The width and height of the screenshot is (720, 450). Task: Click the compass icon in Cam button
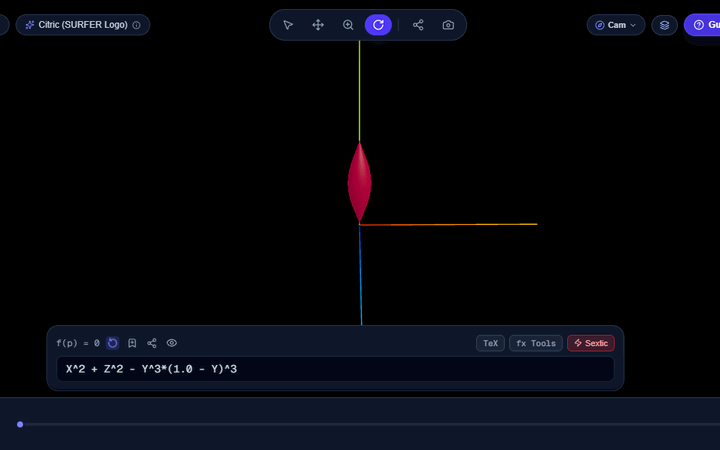pyautogui.click(x=599, y=25)
